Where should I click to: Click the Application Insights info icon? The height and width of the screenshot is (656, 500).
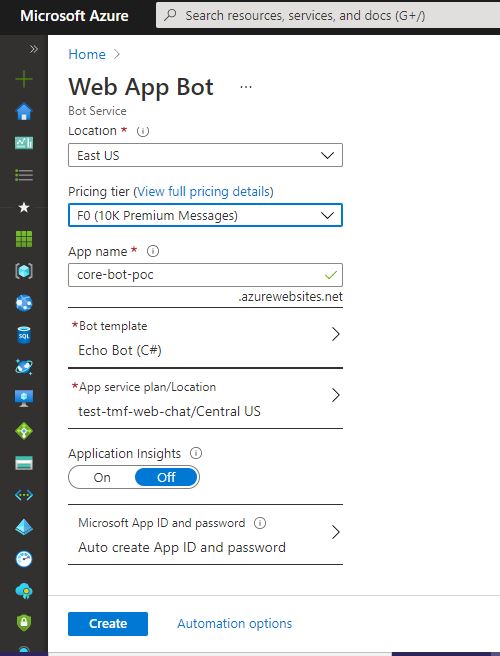[x=196, y=453]
